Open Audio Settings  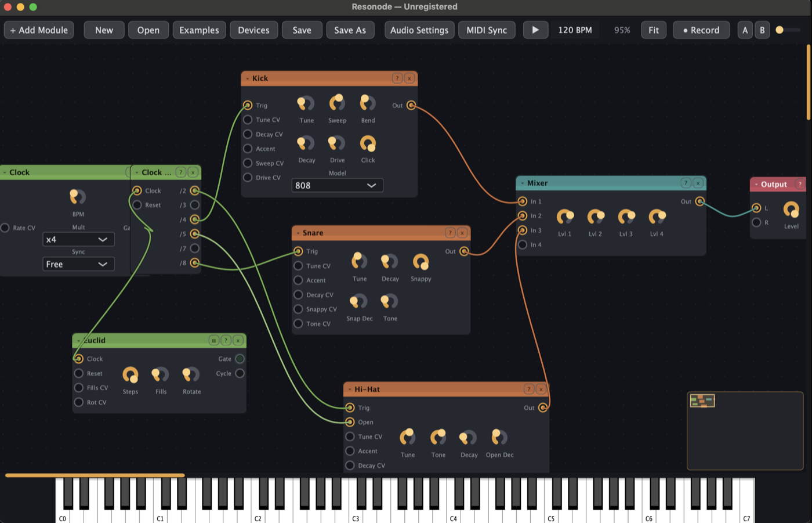[x=419, y=30]
